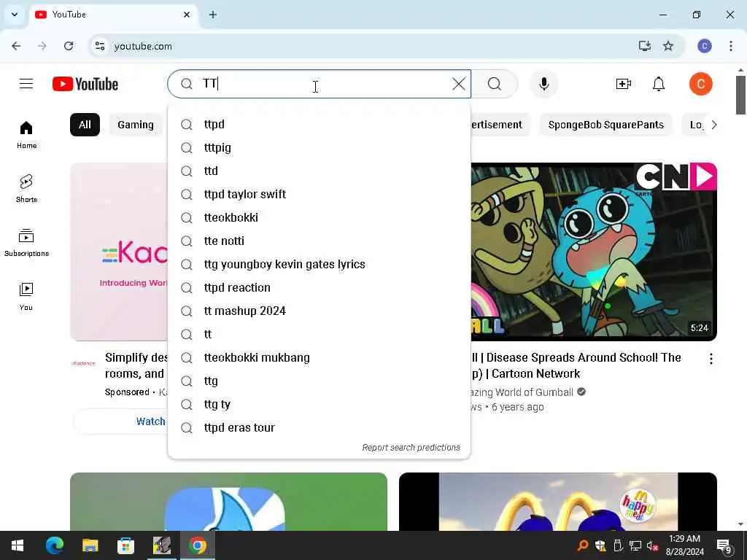Viewport: 747px width, 560px height.
Task: Choose 'tte notti' from suggestions
Action: click(x=320, y=241)
